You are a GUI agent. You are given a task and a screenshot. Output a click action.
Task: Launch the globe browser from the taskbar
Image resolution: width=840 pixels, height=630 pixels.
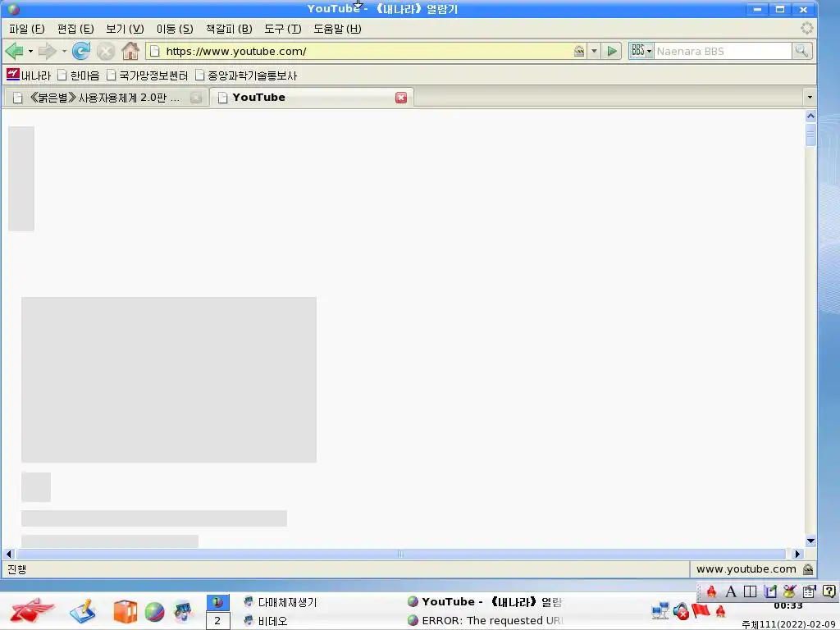[x=155, y=612]
